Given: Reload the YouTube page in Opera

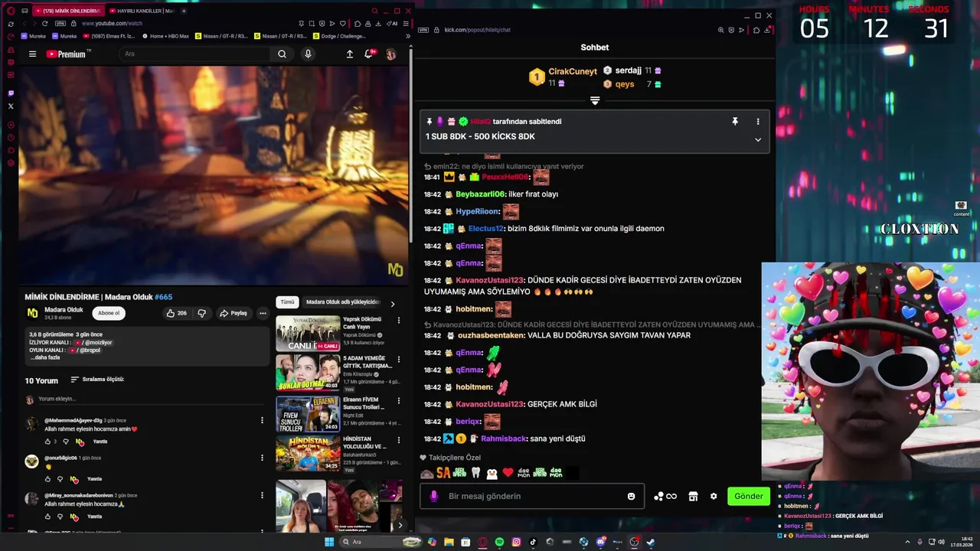Looking at the screenshot, I should (44, 24).
